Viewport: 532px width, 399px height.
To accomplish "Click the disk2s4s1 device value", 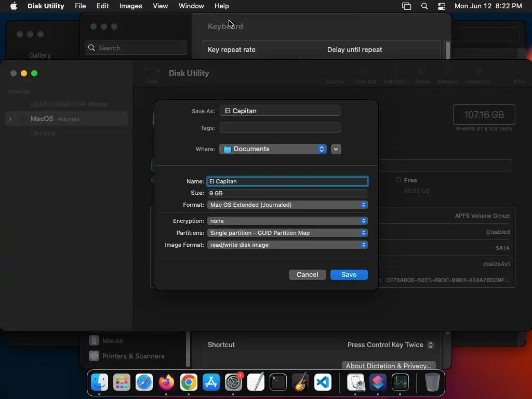I will [x=496, y=264].
